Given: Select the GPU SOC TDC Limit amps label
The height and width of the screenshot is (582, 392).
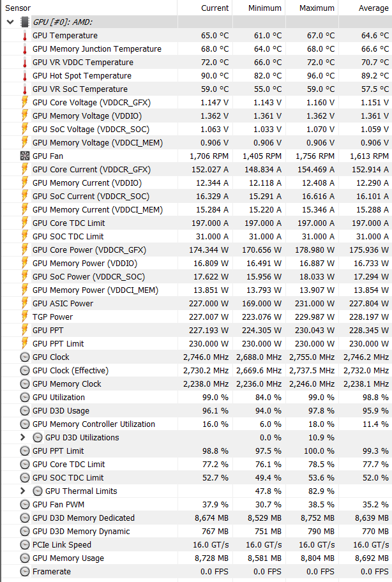Looking at the screenshot, I should pyautogui.click(x=68, y=236).
